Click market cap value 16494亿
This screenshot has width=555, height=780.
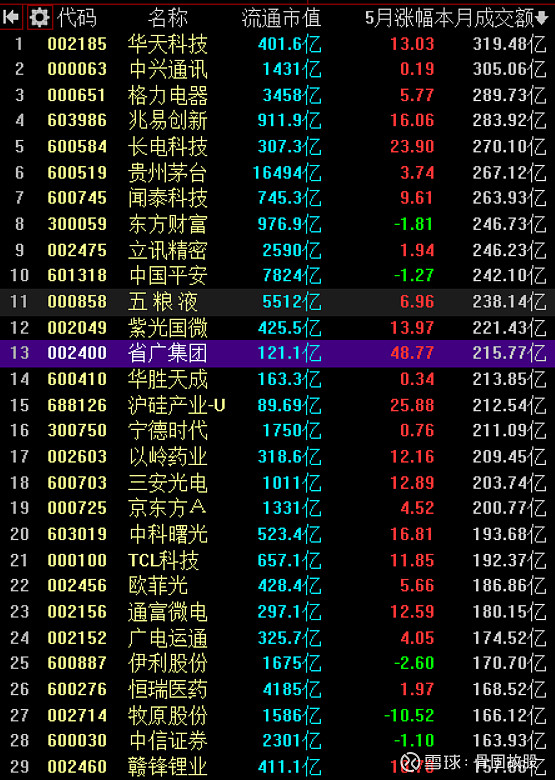coord(287,173)
